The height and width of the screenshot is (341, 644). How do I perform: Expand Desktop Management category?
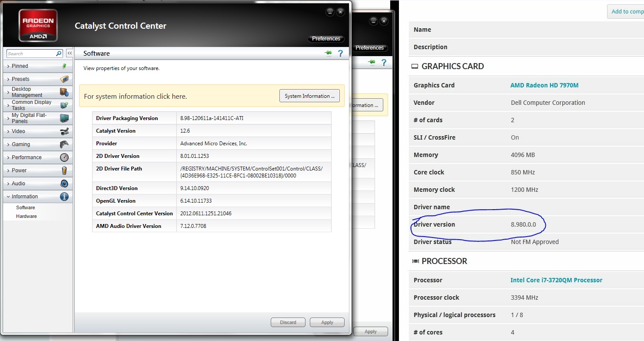(27, 92)
